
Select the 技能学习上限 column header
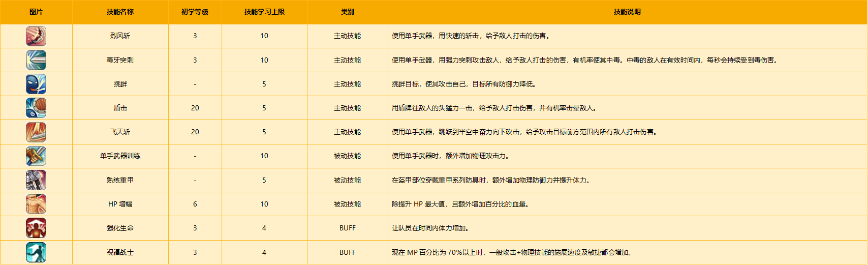(264, 12)
